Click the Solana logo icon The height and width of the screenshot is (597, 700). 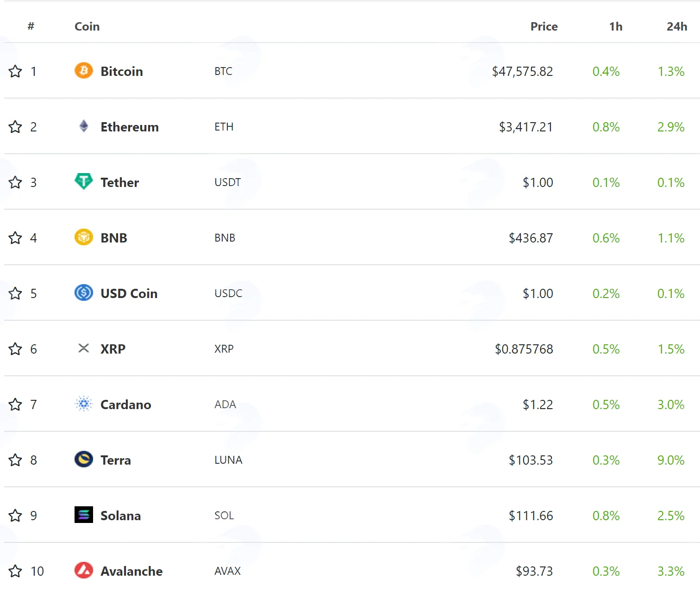coord(84,515)
